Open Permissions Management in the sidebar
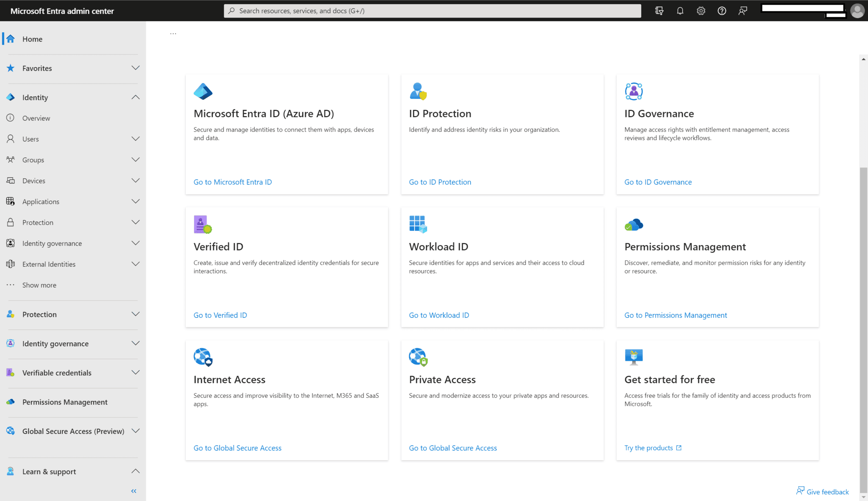The image size is (868, 501). [65, 402]
